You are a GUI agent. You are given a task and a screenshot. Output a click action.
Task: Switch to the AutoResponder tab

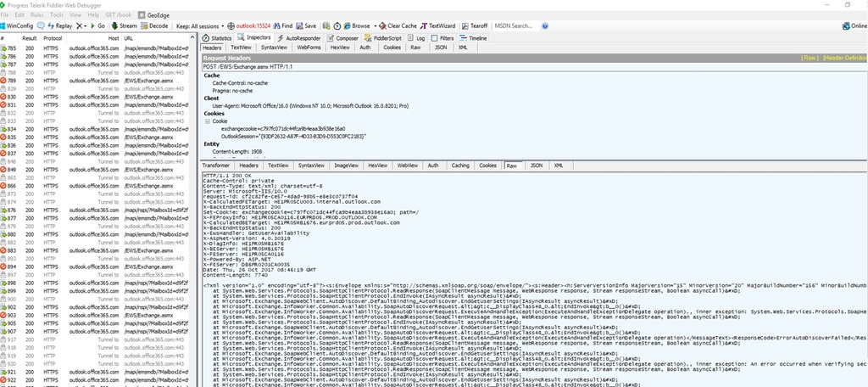(298, 38)
